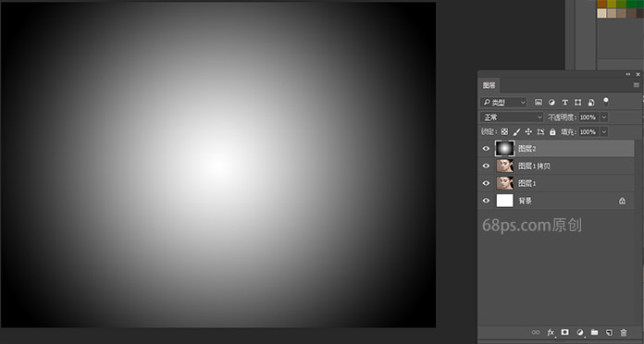Select layer named 图层1拷贝
This screenshot has width=644, height=344.
pos(534,166)
